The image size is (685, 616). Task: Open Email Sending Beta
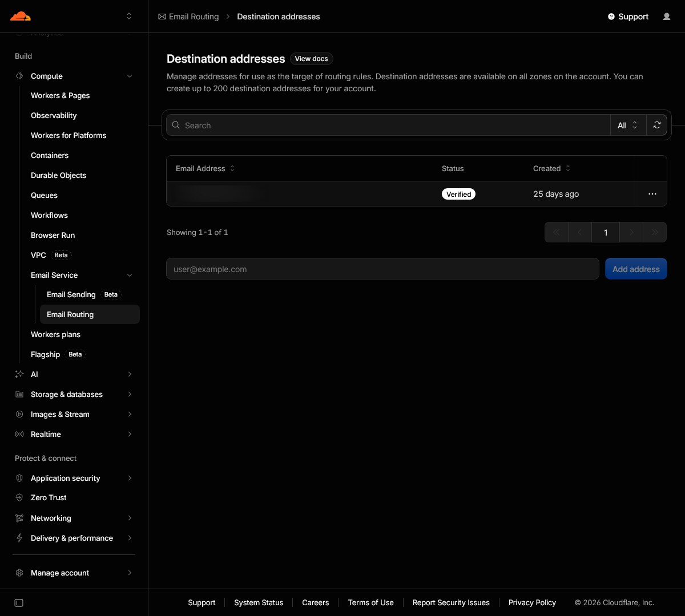point(84,294)
